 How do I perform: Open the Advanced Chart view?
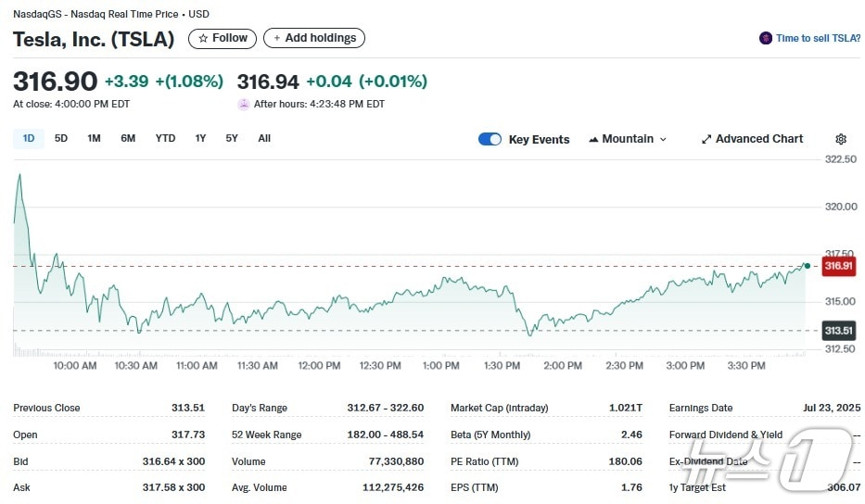point(758,139)
